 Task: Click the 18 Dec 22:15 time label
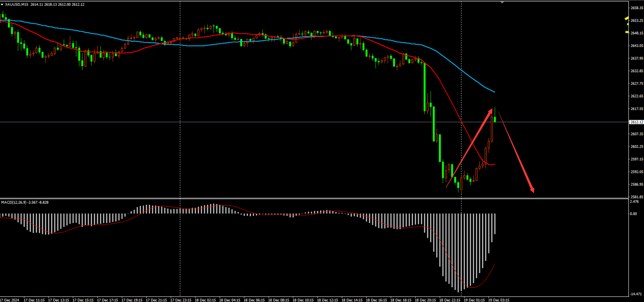pos(450,300)
